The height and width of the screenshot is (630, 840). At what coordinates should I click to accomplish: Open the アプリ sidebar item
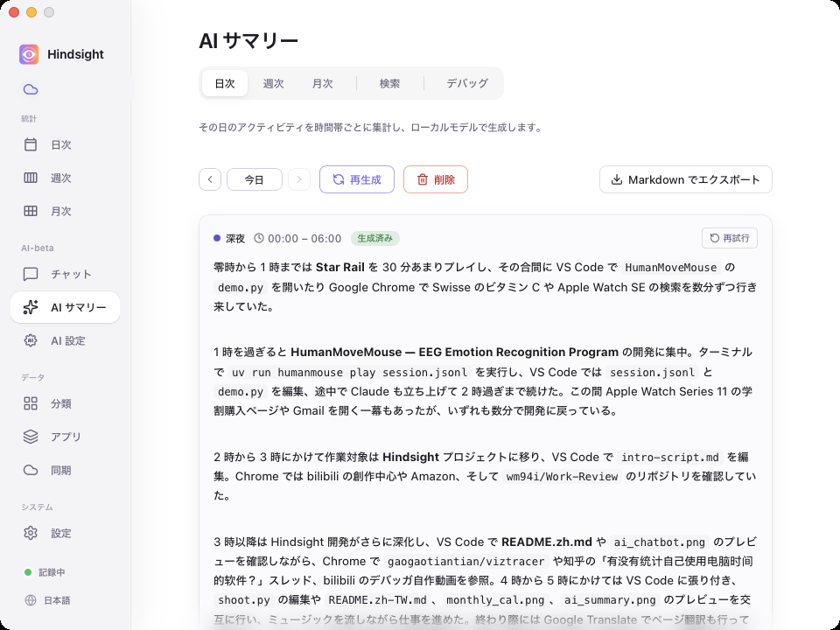pyautogui.click(x=65, y=437)
